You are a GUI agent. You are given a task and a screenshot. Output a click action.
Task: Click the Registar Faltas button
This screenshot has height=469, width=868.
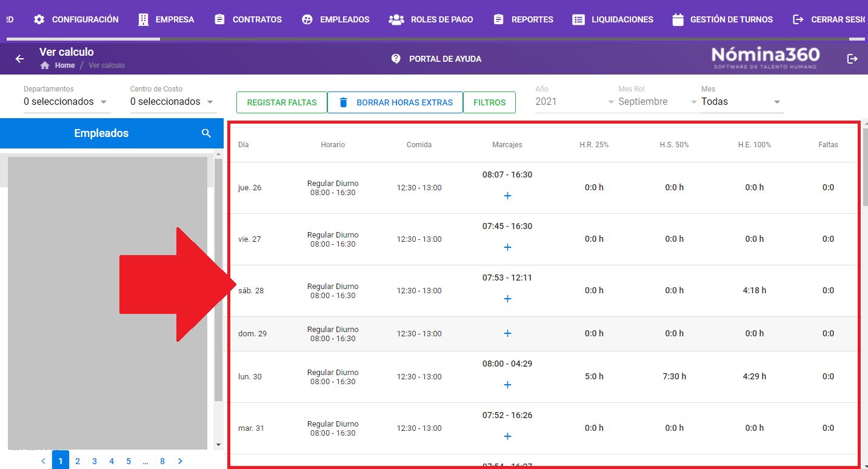[x=282, y=102]
